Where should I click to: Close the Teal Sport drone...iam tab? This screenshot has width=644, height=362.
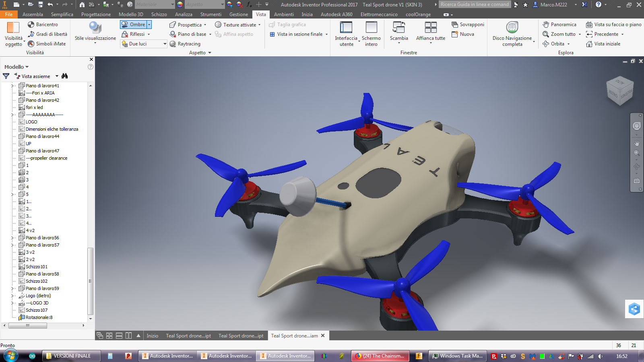[323, 335]
